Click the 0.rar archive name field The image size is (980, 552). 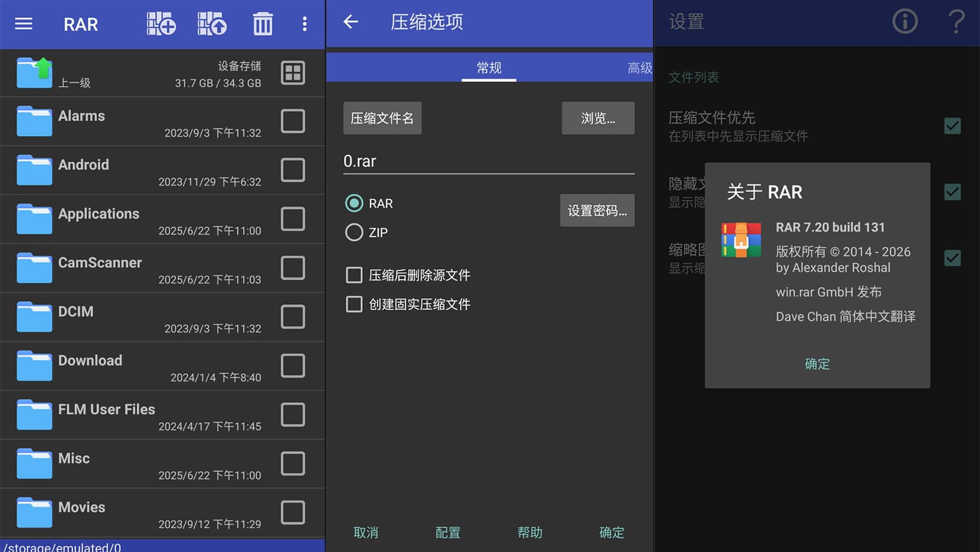point(488,161)
